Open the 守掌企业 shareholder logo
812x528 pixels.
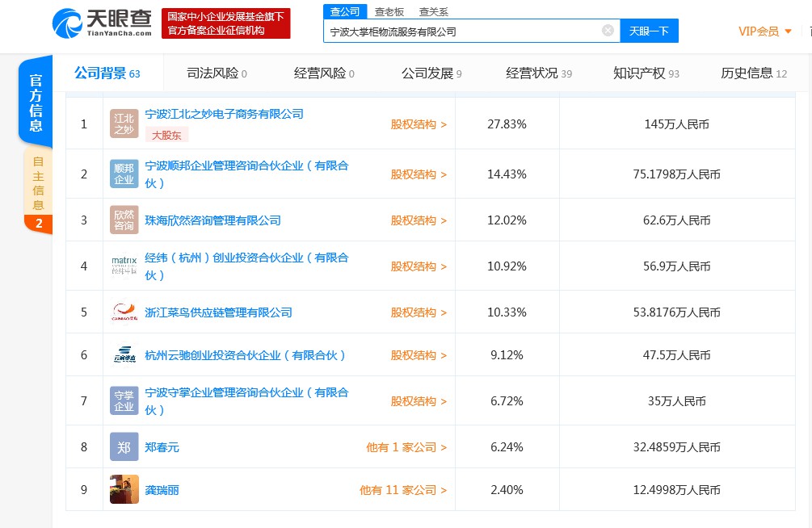tap(124, 400)
